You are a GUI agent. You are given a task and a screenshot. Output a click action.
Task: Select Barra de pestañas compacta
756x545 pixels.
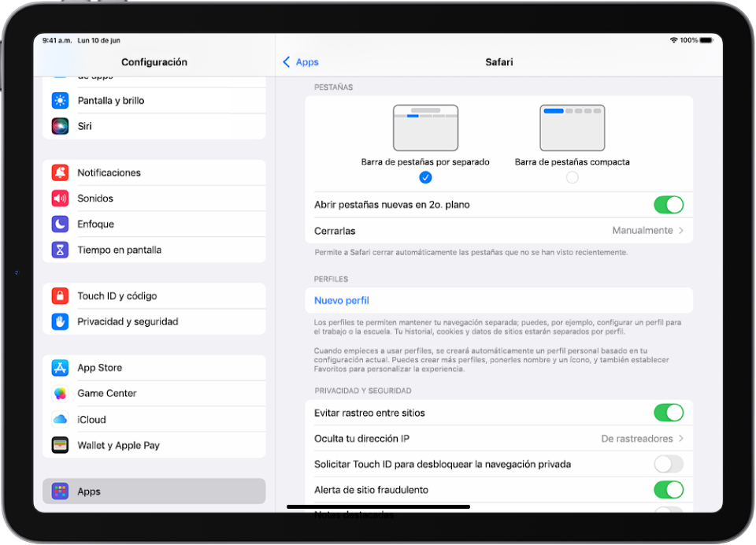pos(573,177)
